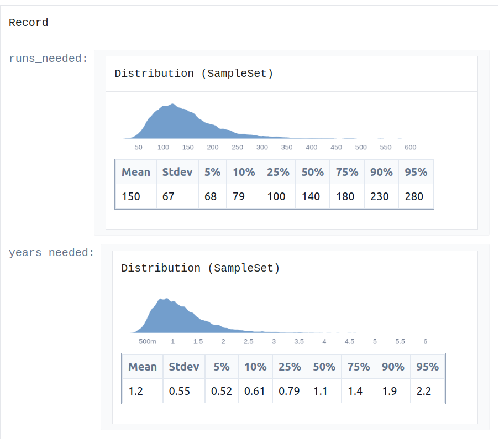Click the 3.5 tick on the years axis
The image size is (504, 443).
coord(299,341)
